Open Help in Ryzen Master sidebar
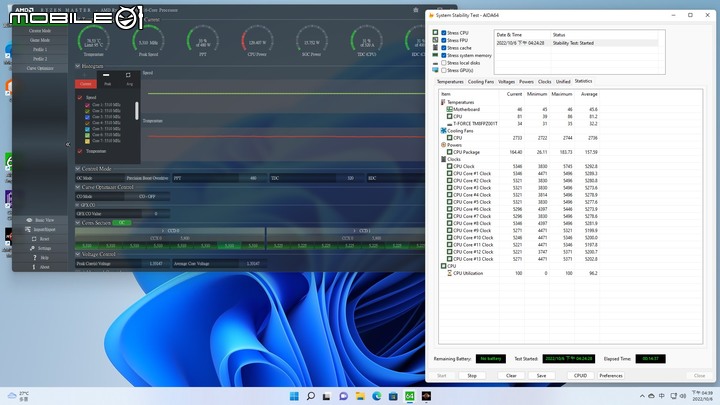 [40, 258]
